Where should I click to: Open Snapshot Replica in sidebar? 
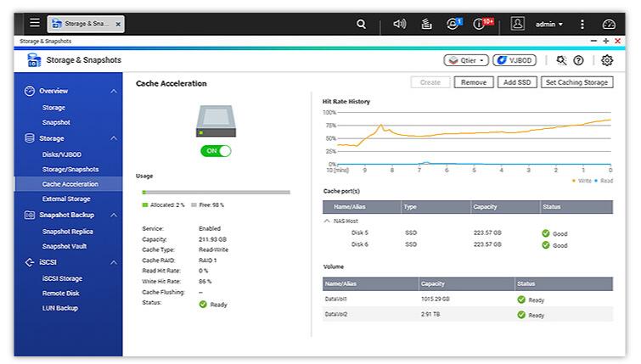click(67, 232)
